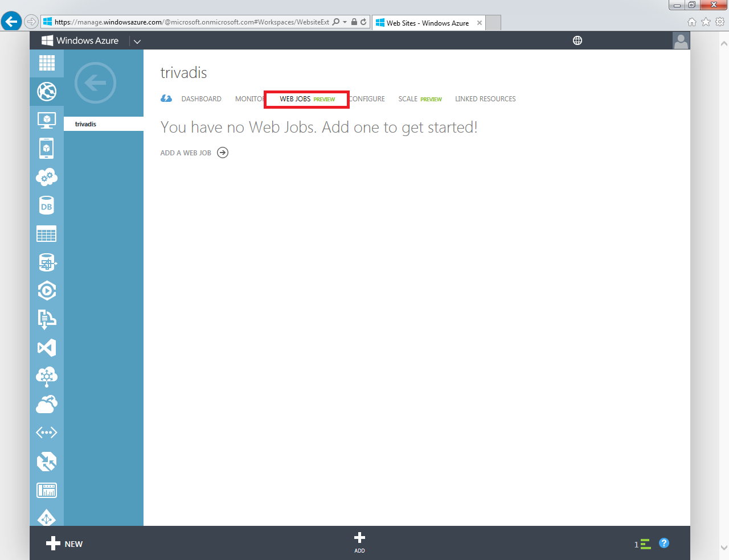Open the browser tools gear

point(720,22)
